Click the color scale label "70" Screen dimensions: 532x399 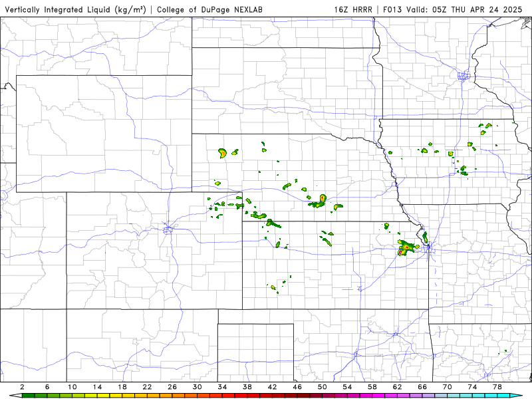[447, 387]
